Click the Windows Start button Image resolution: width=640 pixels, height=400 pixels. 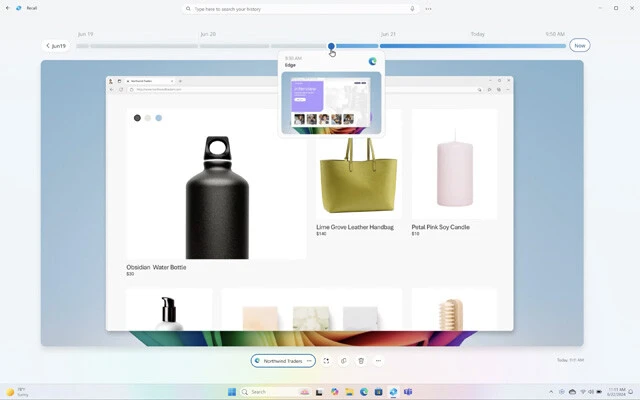click(x=231, y=391)
